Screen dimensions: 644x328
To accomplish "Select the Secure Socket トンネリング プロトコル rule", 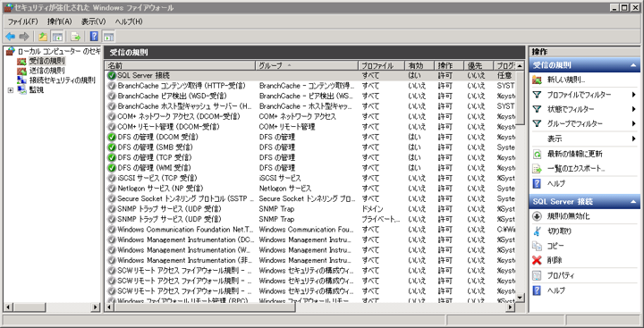I will (310, 198).
